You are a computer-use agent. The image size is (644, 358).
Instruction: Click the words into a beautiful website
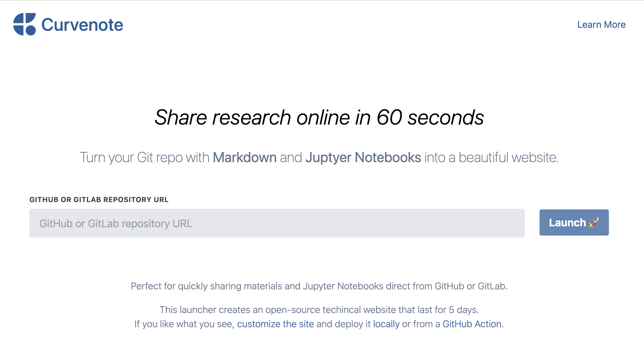(491, 157)
